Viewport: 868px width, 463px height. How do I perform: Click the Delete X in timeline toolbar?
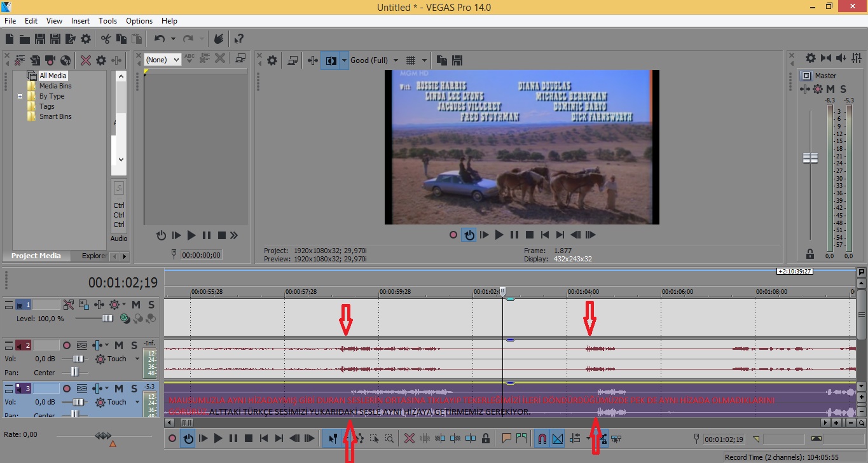(410, 438)
